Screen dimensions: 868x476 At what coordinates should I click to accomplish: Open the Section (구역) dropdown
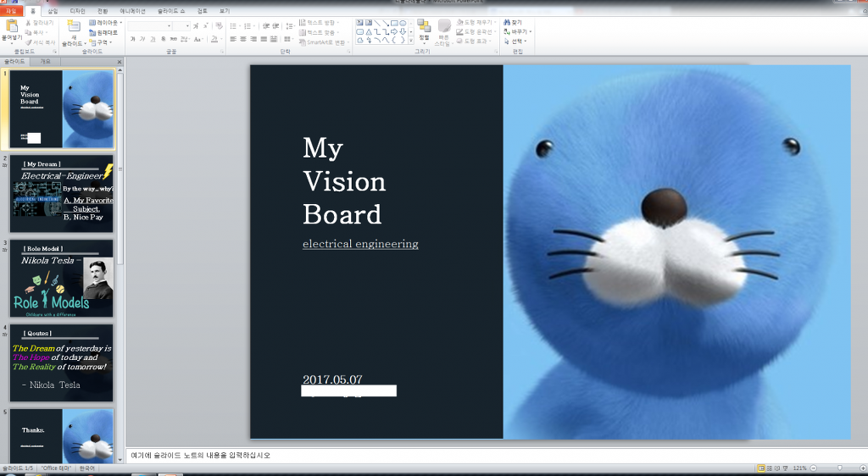coord(101,42)
